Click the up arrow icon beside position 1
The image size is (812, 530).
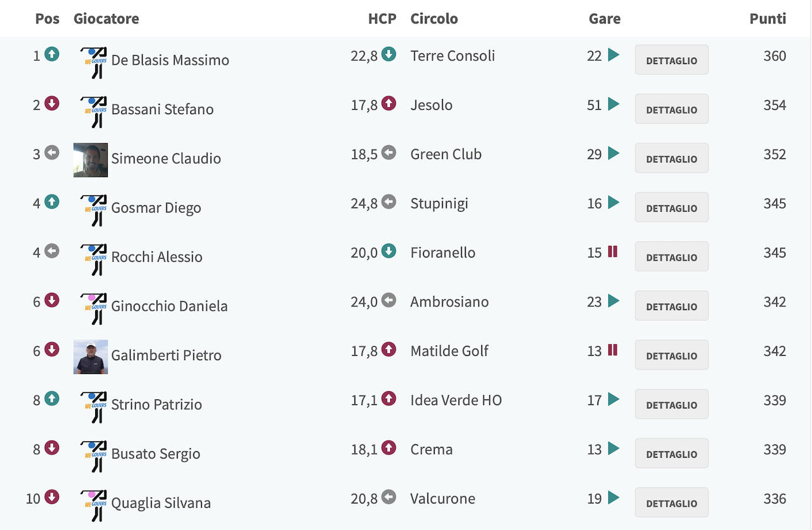pyautogui.click(x=52, y=55)
